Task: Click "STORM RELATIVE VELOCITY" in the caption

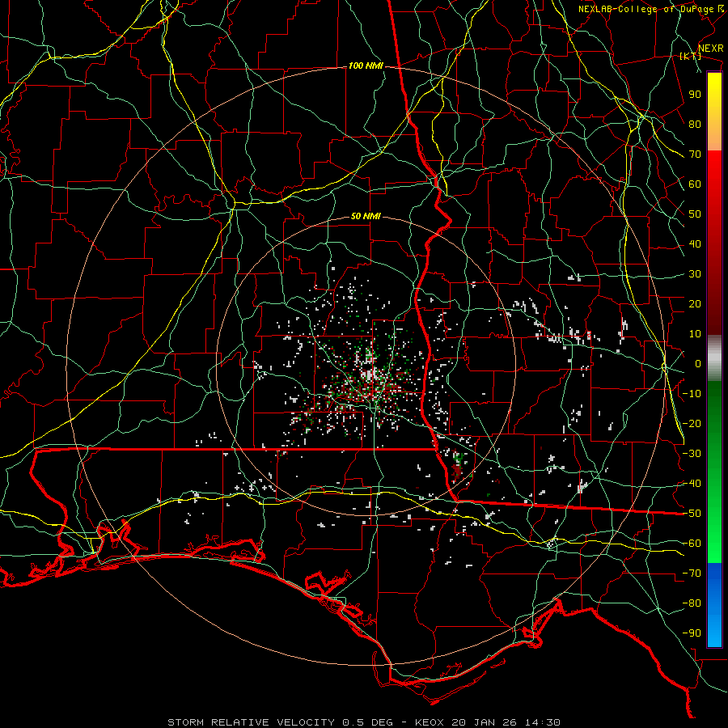Action: (x=251, y=722)
